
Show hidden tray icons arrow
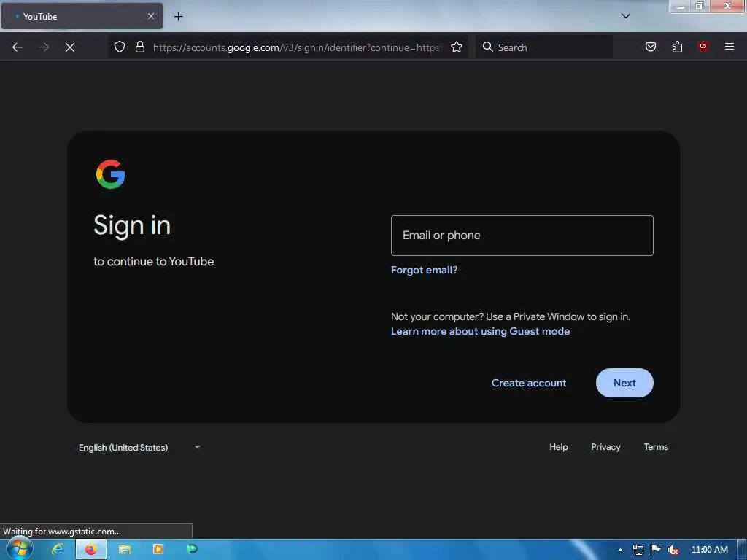(x=620, y=550)
